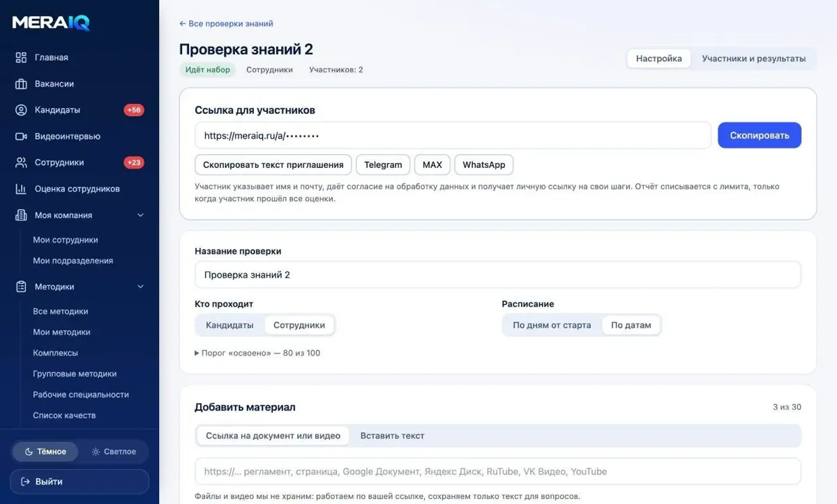Screen dimensions: 837x504
Task: Open Мои сотрудники submenu item
Action: click(66, 240)
